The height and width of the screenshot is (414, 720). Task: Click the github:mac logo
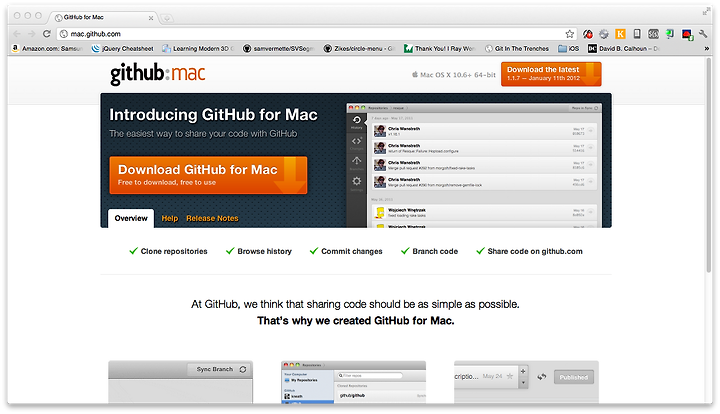[158, 74]
